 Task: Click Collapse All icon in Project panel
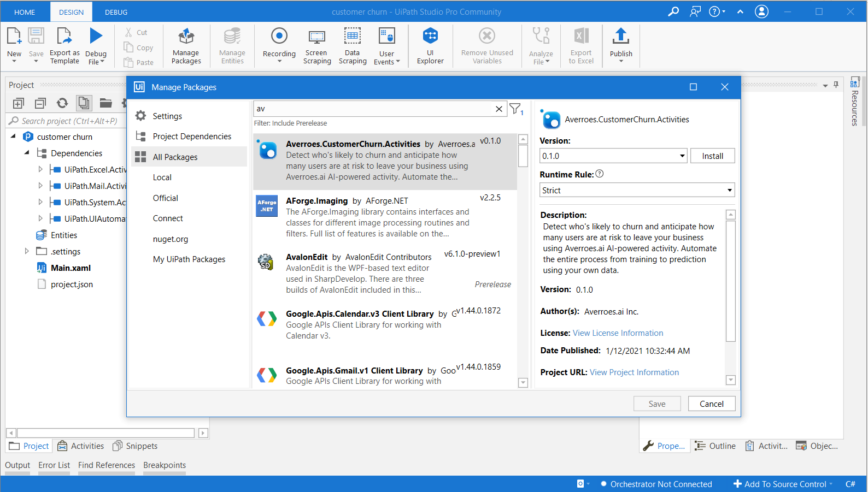pyautogui.click(x=40, y=103)
